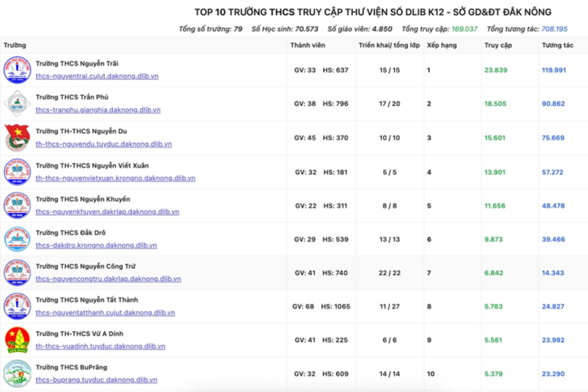Click the Trường THCS Trần Phú school logo

tap(17, 104)
